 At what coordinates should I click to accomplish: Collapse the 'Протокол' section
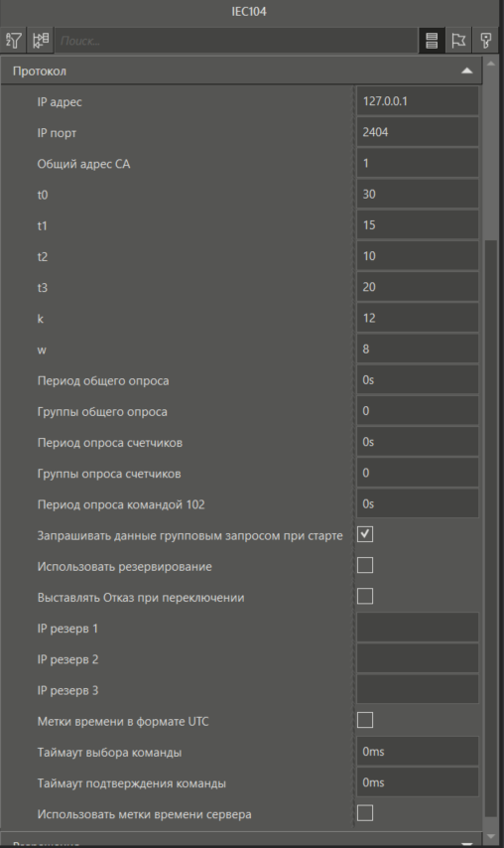tap(466, 71)
